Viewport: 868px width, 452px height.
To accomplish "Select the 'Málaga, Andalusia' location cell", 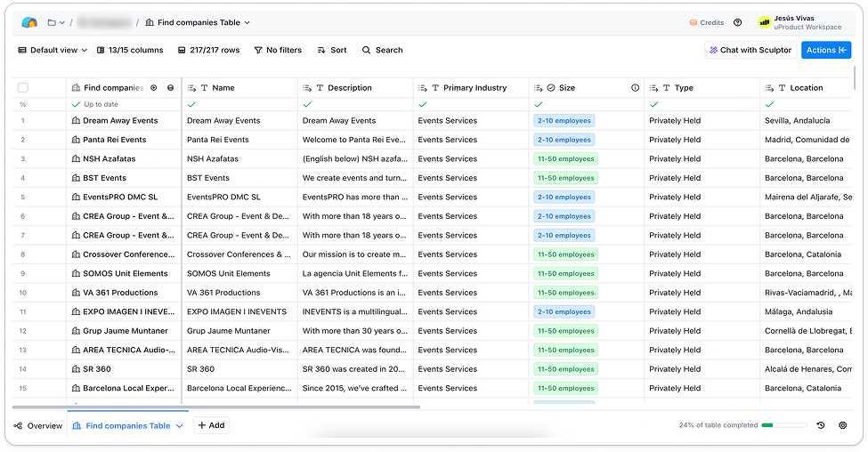I will pos(806,312).
